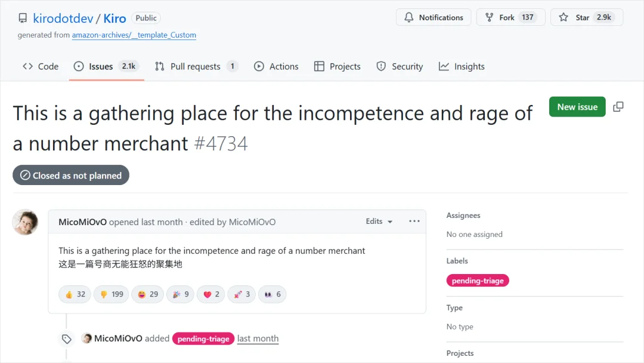Open the Actions tab
Image resolution: width=644 pixels, height=363 pixels.
tap(276, 66)
